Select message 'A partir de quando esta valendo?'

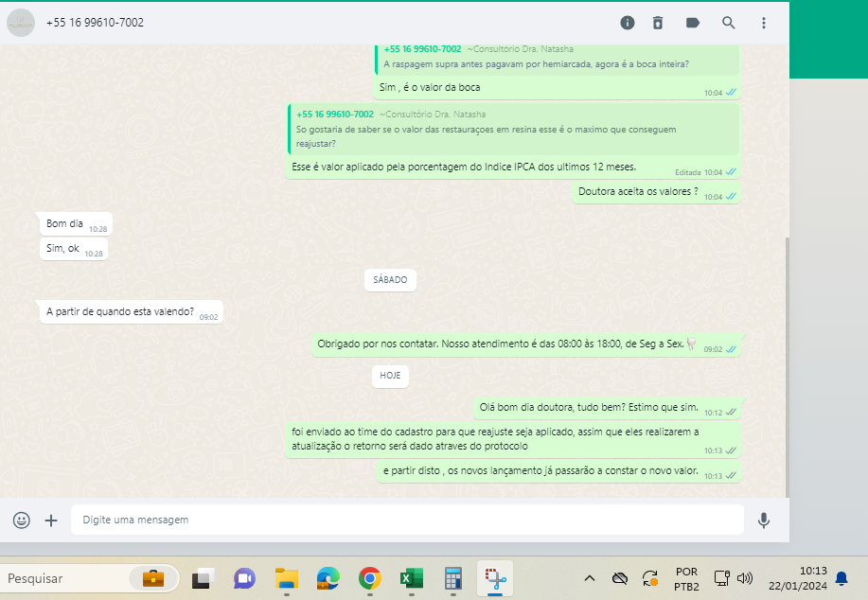[132, 311]
